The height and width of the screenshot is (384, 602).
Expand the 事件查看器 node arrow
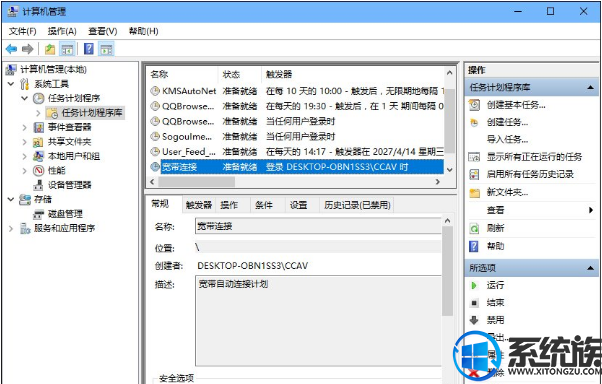pos(25,127)
